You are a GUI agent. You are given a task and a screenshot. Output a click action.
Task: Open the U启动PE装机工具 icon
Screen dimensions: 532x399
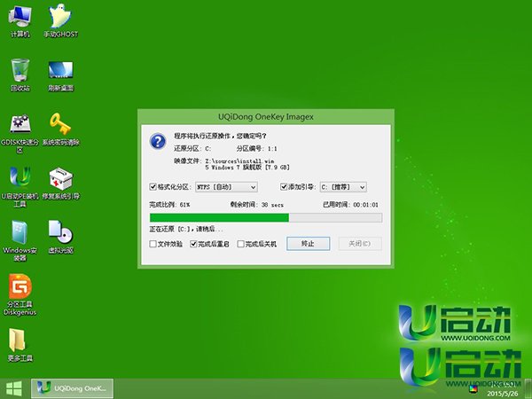[x=20, y=186]
